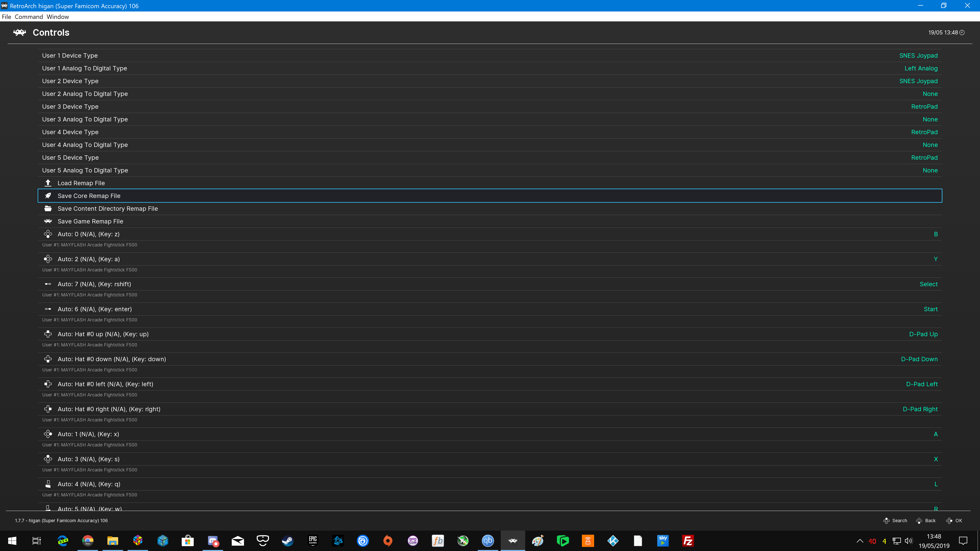Viewport: 980px width, 551px height.
Task: Click the volume speaker tray icon
Action: click(909, 541)
